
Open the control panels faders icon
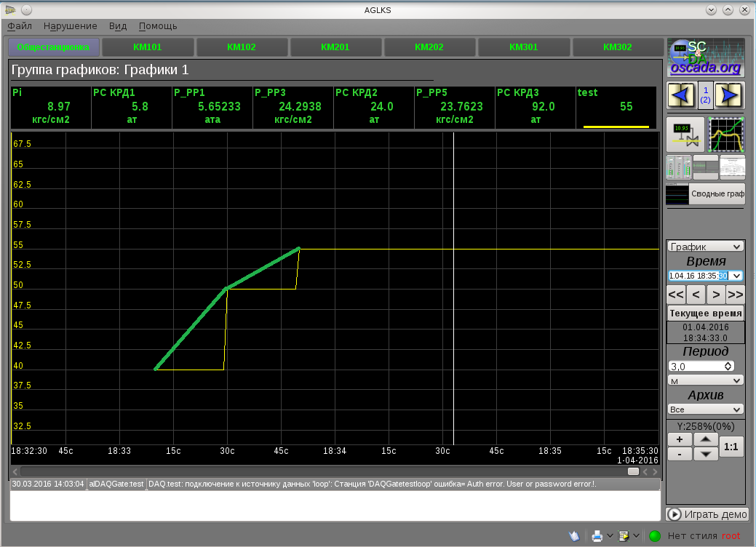click(678, 167)
